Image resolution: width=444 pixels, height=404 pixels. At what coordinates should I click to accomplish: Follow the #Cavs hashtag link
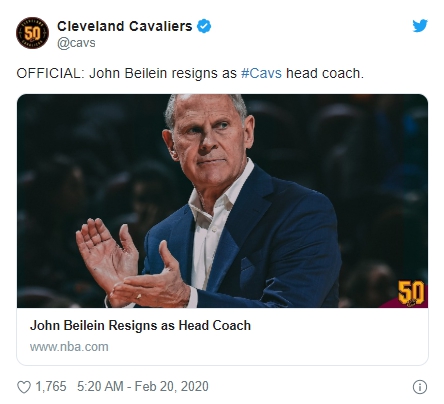pyautogui.click(x=261, y=73)
